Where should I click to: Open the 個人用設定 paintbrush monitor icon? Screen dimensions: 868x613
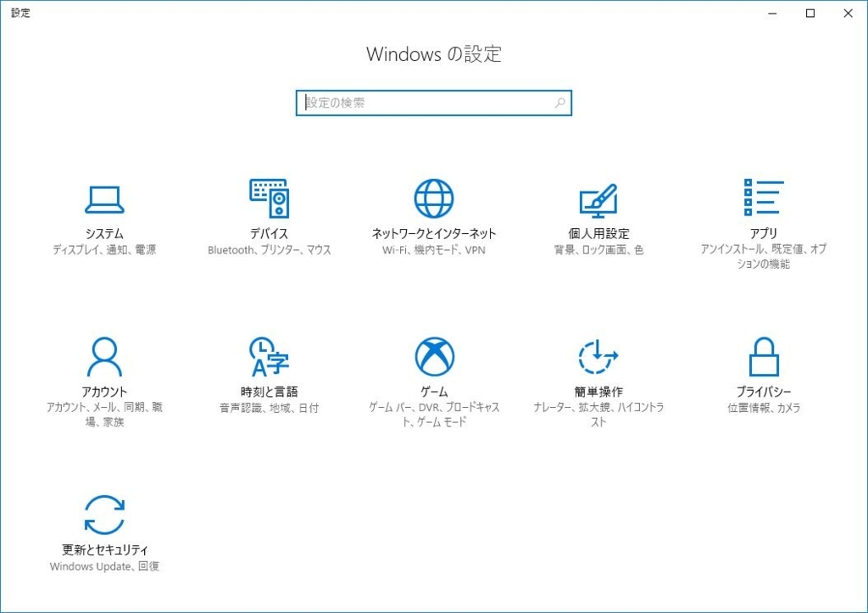598,200
